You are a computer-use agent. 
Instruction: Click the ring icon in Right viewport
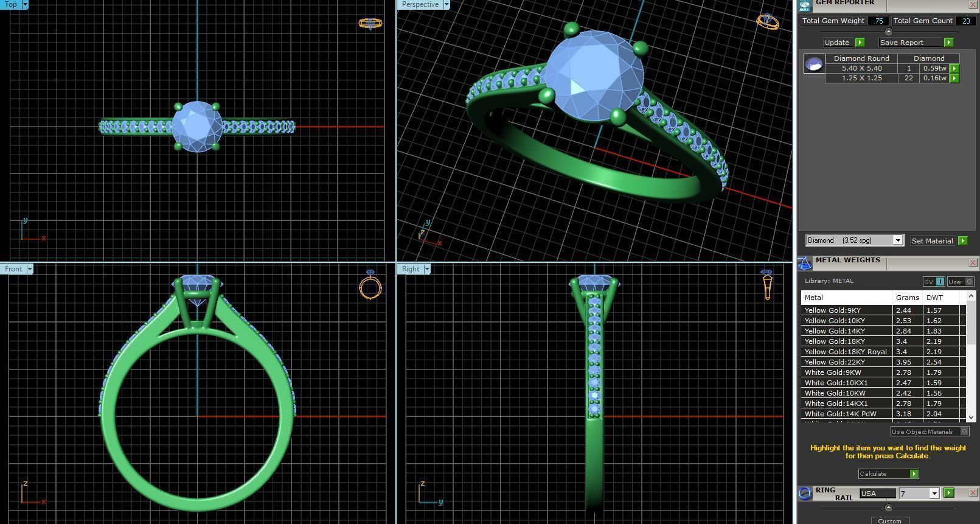[x=767, y=285]
